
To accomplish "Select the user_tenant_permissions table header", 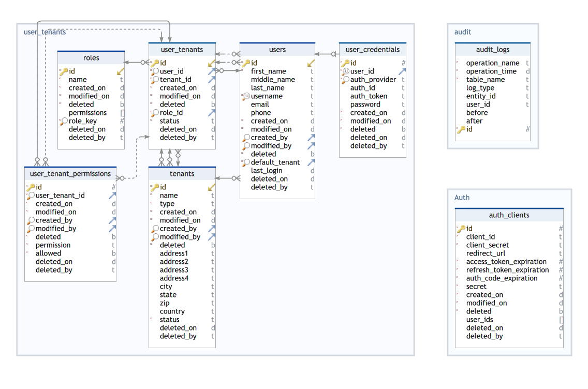I will pos(70,173).
